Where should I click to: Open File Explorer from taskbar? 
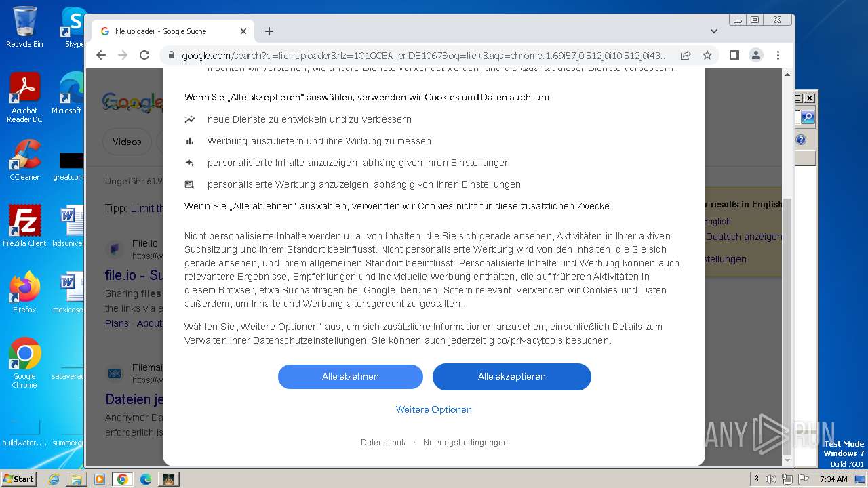(x=77, y=479)
